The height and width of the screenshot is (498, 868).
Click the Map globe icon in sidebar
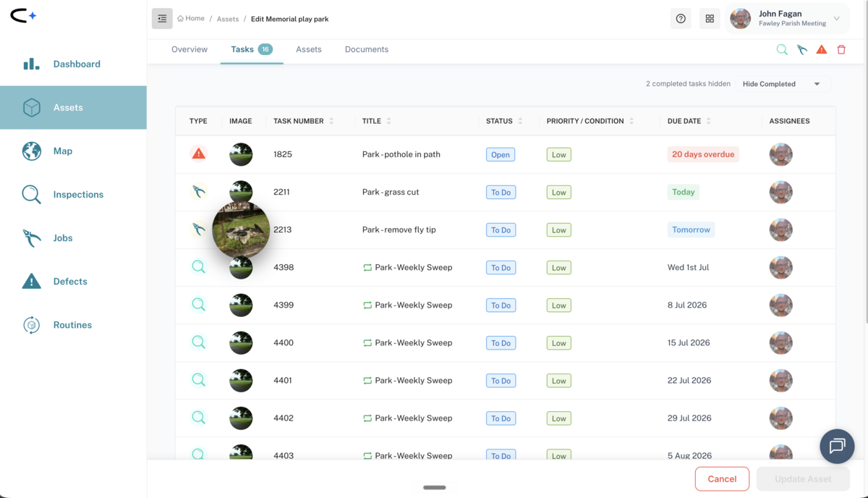click(x=31, y=151)
